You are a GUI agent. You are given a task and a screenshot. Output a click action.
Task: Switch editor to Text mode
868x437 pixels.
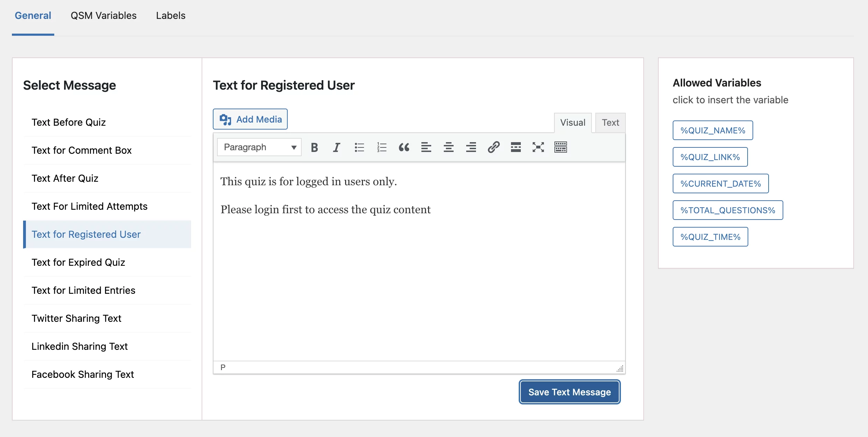point(610,123)
